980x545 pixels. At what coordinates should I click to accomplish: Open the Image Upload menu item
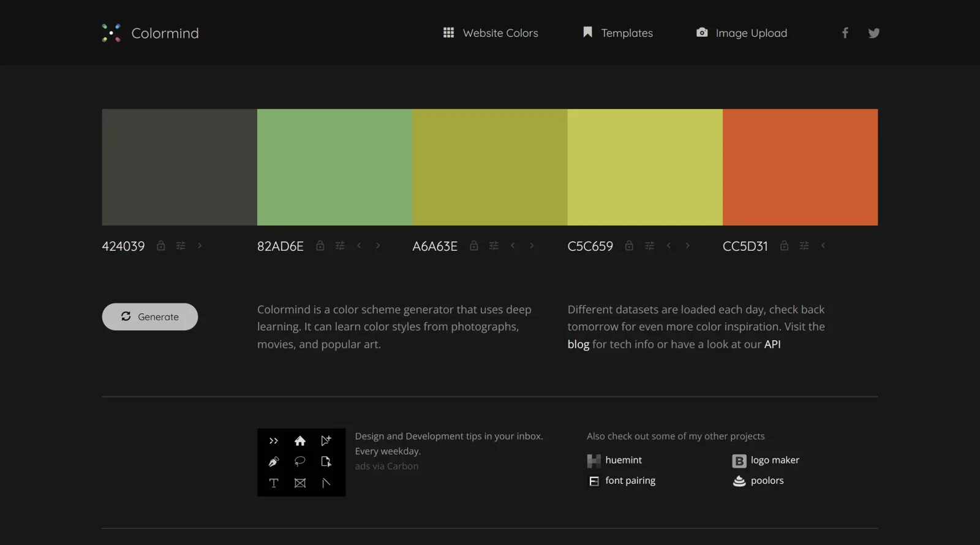click(x=742, y=33)
